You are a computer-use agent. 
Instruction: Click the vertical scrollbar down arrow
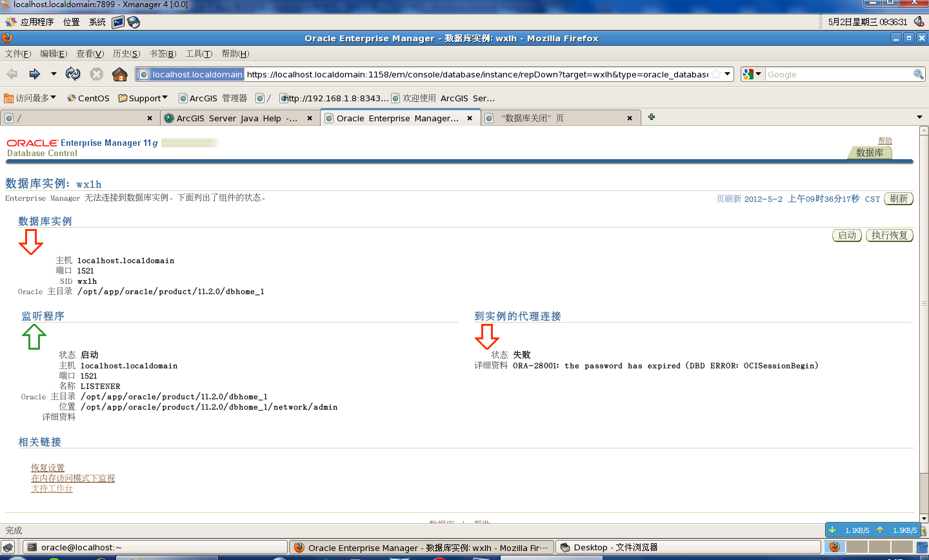(924, 518)
